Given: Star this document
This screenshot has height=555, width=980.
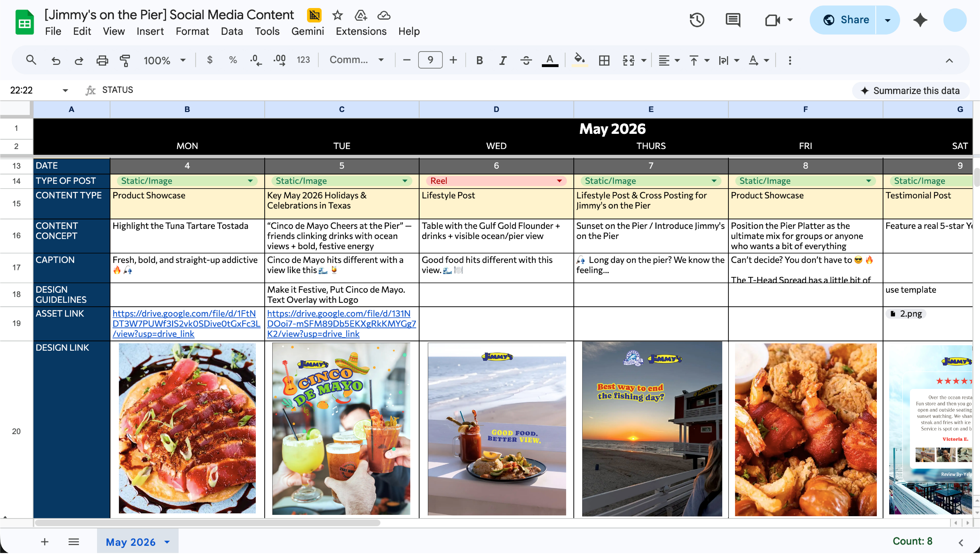Looking at the screenshot, I should coord(337,15).
